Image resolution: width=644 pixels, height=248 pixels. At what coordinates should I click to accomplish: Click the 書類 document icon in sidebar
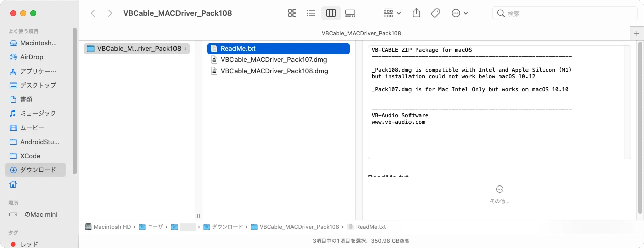pyautogui.click(x=13, y=99)
